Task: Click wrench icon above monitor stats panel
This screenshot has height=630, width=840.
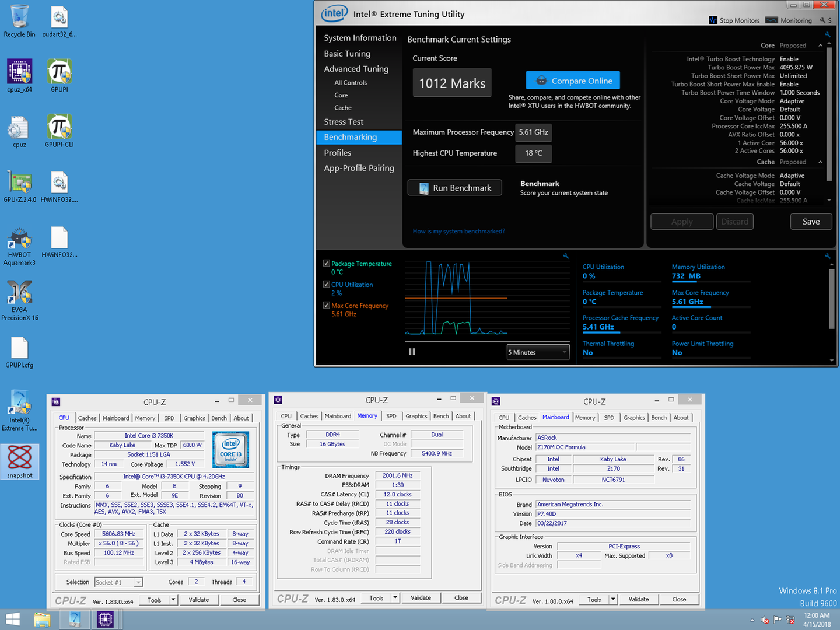Action: pyautogui.click(x=827, y=256)
